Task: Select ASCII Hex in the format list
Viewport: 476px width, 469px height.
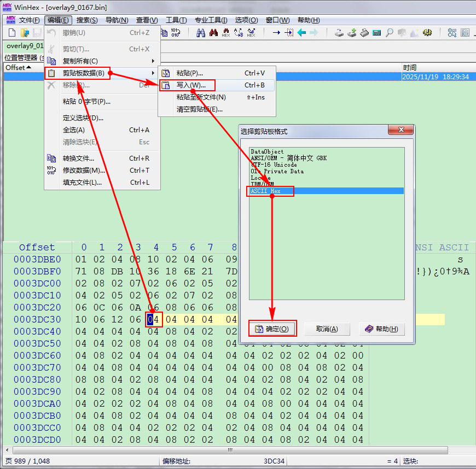Action: click(x=265, y=191)
